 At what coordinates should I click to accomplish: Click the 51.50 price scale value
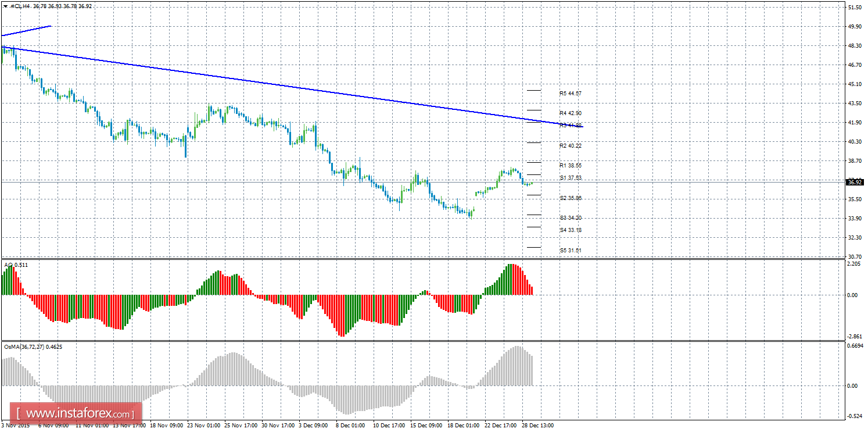coord(855,8)
